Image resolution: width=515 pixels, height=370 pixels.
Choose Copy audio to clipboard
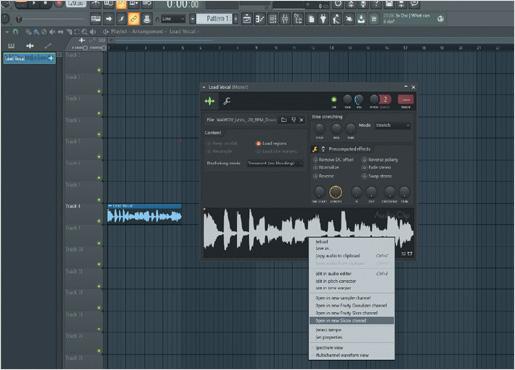coord(352,256)
